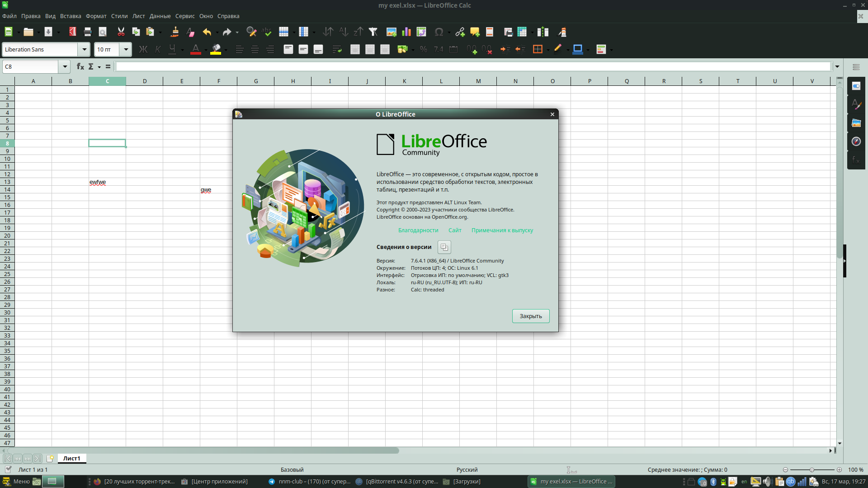Image resolution: width=868 pixels, height=488 pixels.
Task: Apply the red font color swatch
Action: tap(196, 53)
